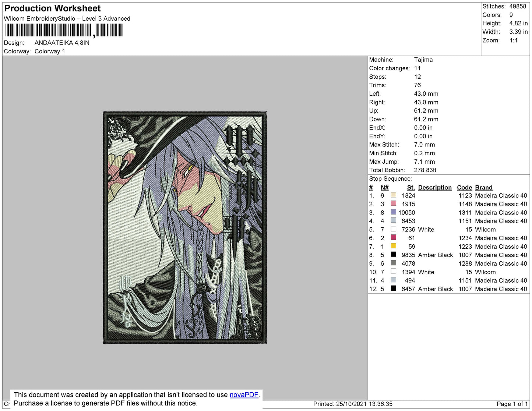This screenshot has width=532, height=411.
Task: Click the 'Code' column header
Action: [465, 187]
